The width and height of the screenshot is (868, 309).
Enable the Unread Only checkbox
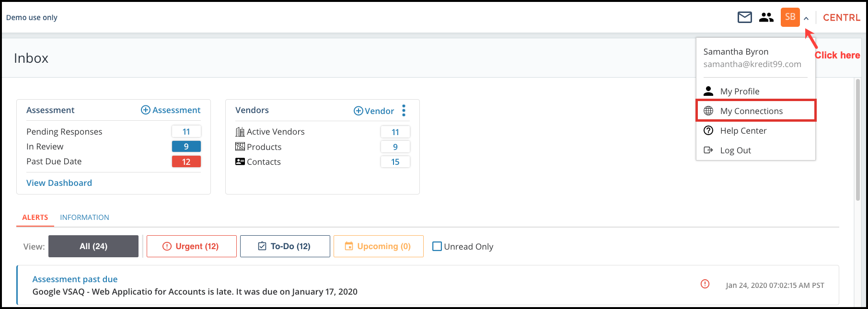click(x=437, y=246)
